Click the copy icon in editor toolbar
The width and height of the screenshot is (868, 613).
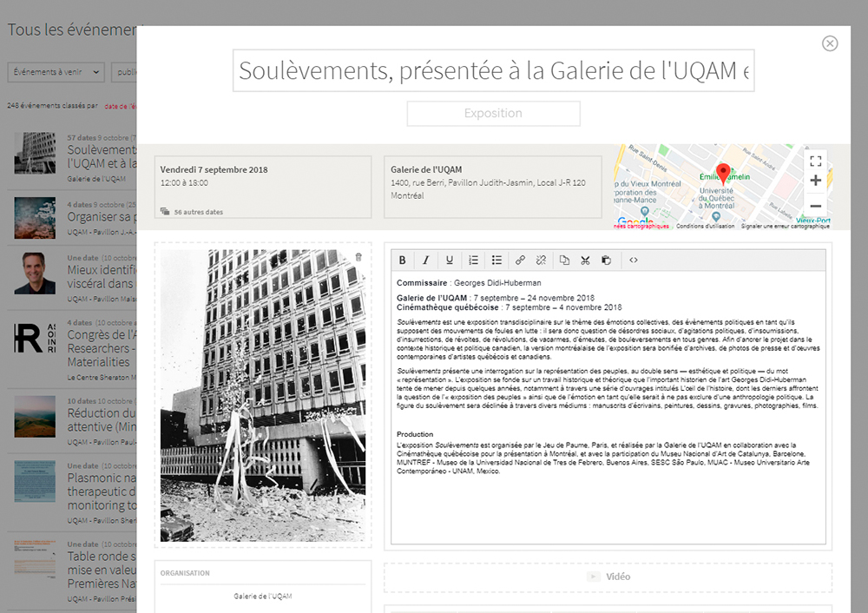[565, 260]
